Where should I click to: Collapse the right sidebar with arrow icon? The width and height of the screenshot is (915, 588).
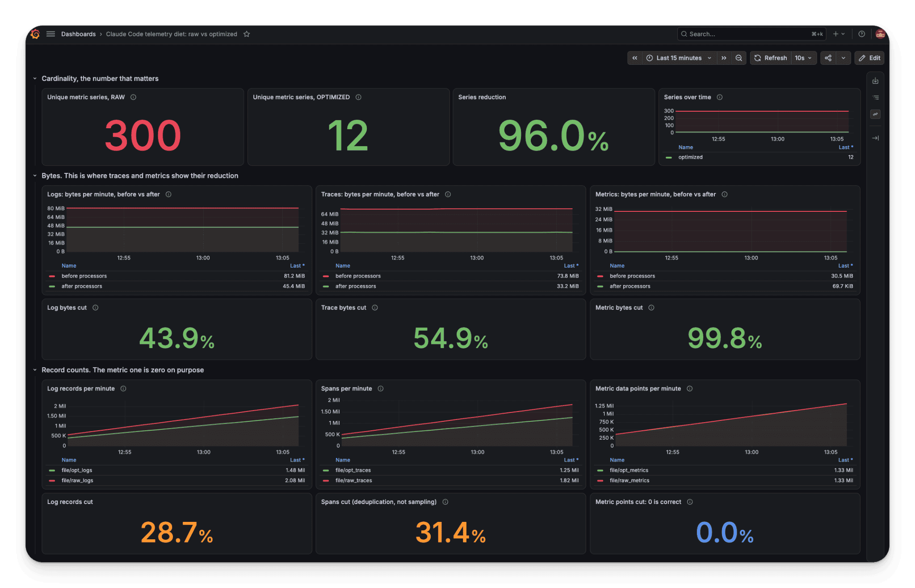click(875, 138)
